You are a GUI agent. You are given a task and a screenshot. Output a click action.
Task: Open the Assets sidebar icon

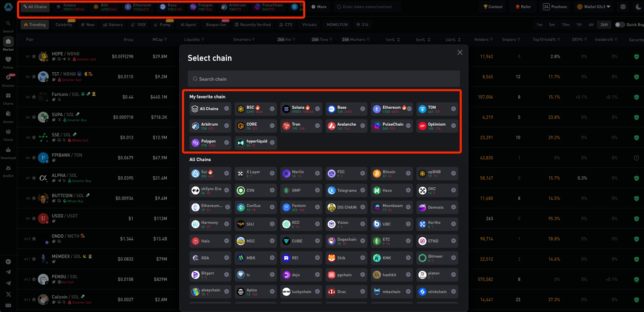tap(8, 114)
